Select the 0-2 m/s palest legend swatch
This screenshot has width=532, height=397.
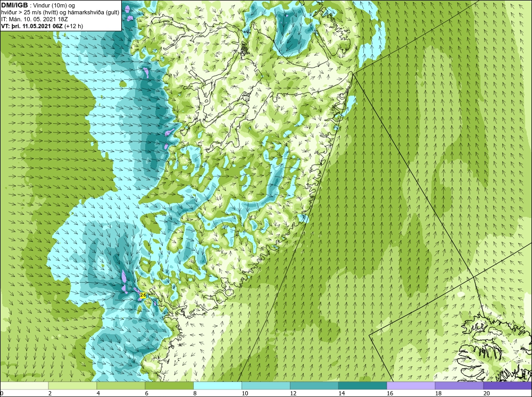click(x=24, y=385)
